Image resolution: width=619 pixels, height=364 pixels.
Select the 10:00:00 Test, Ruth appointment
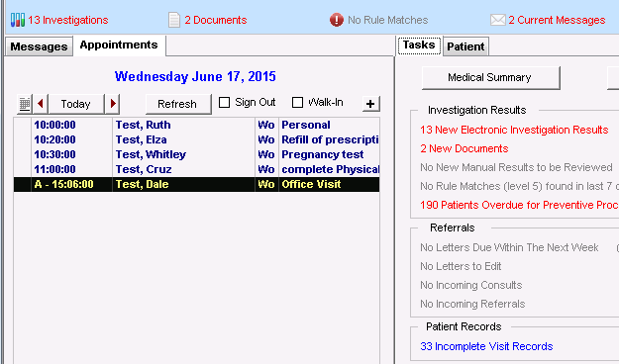pyautogui.click(x=197, y=125)
